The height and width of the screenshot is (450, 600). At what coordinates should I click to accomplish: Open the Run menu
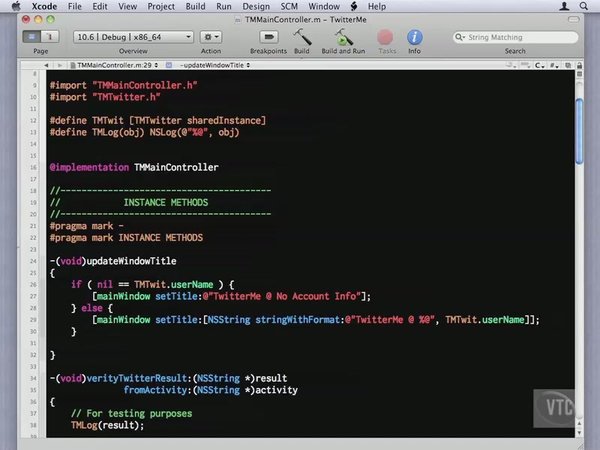(224, 6)
